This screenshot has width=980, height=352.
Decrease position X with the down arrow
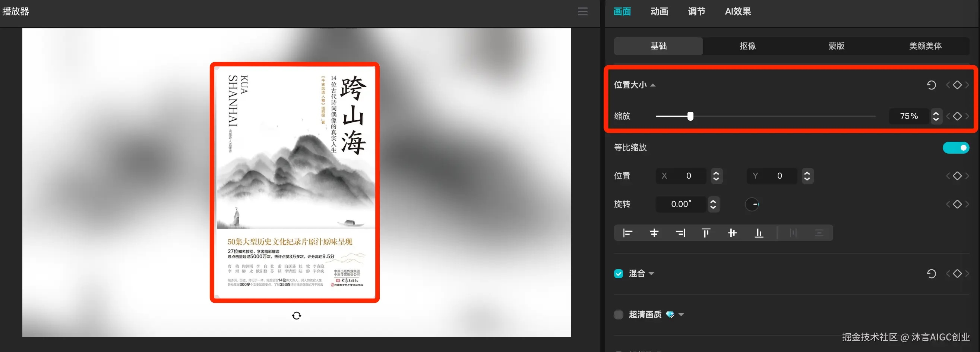click(716, 179)
